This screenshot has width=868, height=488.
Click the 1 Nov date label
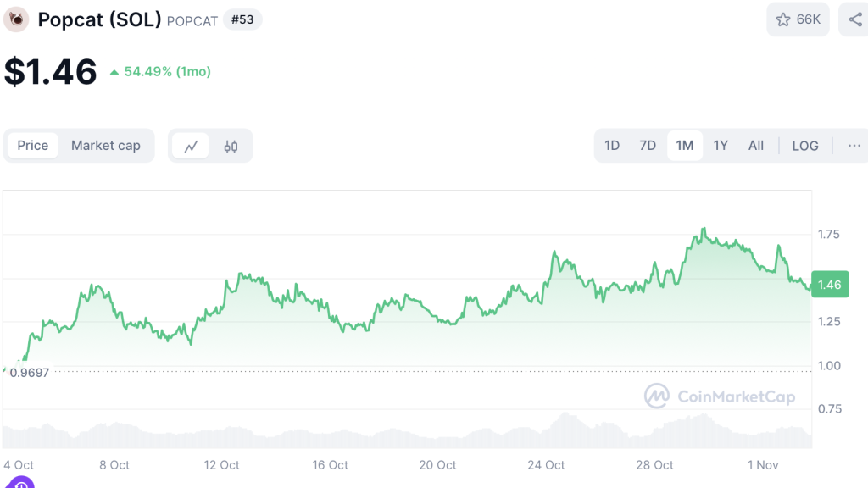763,465
